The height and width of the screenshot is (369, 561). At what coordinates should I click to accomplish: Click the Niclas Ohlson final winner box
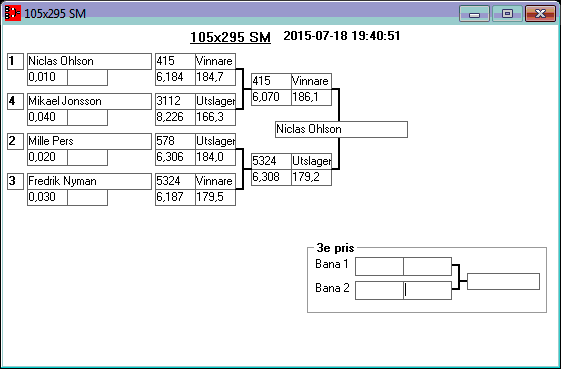pos(341,130)
